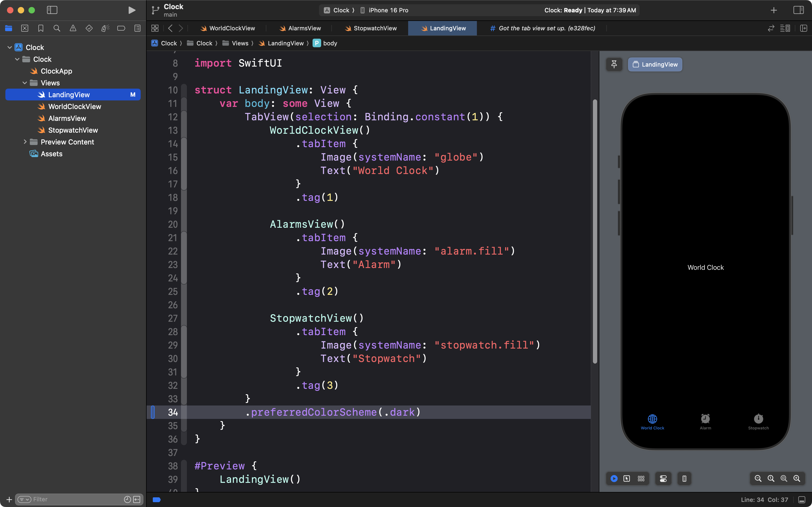The width and height of the screenshot is (812, 507).
Task: Toggle the right inspector panel
Action: [798, 10]
